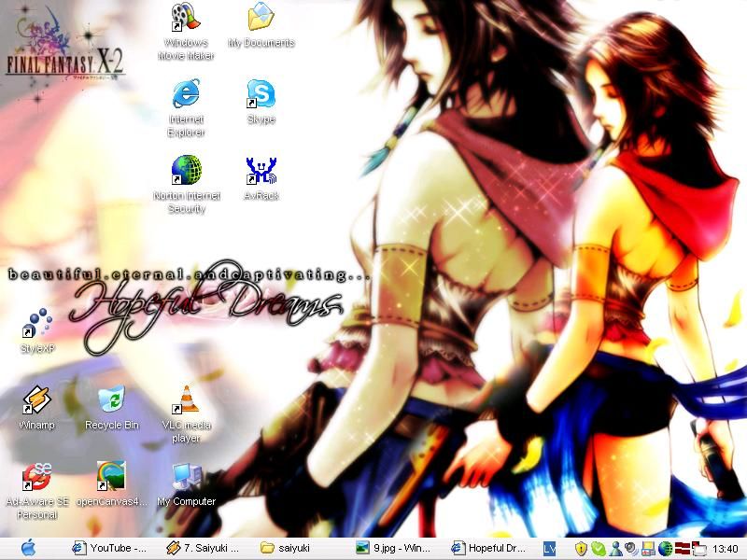
Task: Select the Recycle Bin icon
Action: (x=111, y=407)
